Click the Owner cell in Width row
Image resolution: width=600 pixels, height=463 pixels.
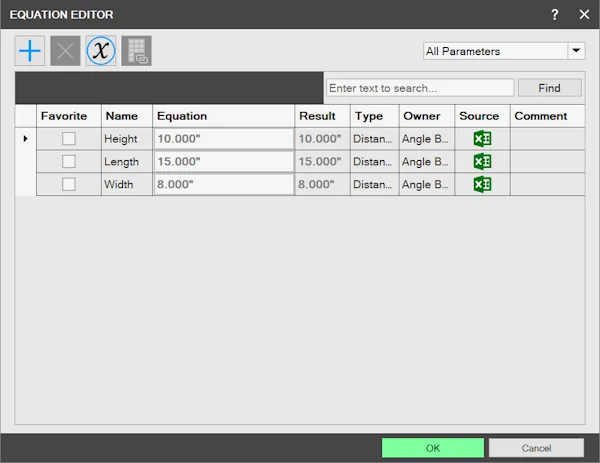point(427,184)
